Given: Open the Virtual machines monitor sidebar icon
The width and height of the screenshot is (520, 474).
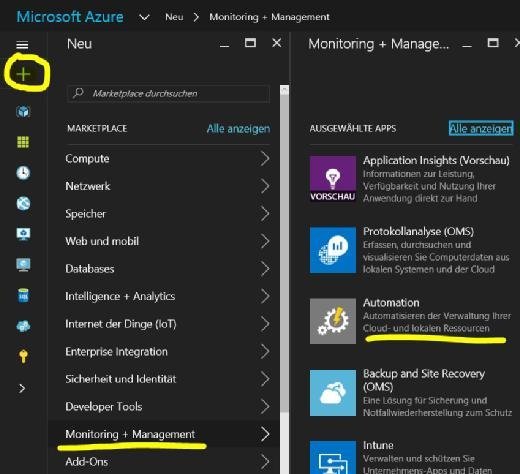Looking at the screenshot, I should [x=23, y=265].
